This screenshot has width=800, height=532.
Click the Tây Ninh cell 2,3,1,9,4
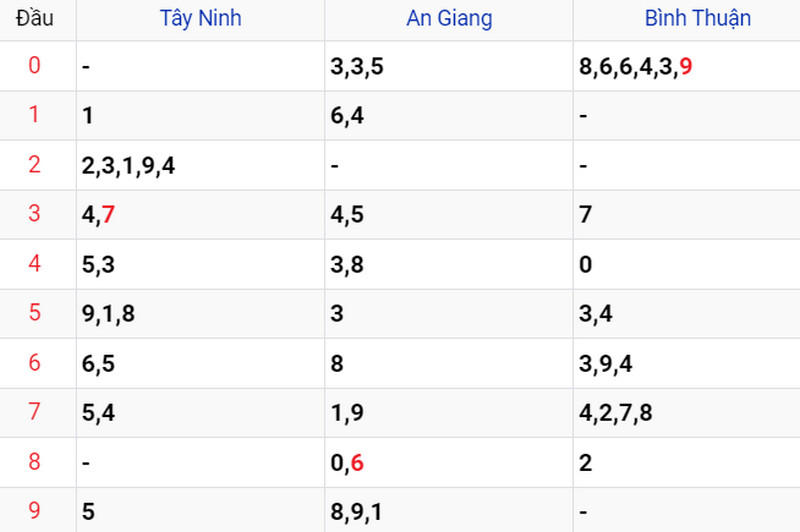coord(128,166)
